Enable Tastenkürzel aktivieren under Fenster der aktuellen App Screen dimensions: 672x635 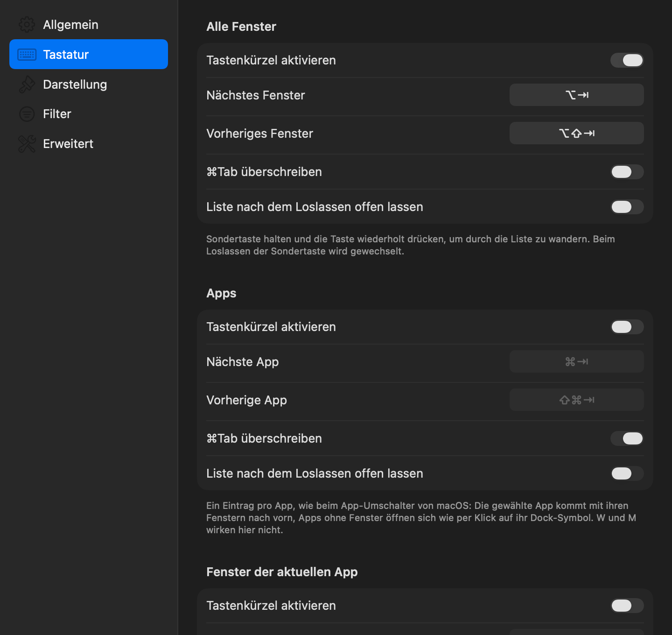pos(627,606)
